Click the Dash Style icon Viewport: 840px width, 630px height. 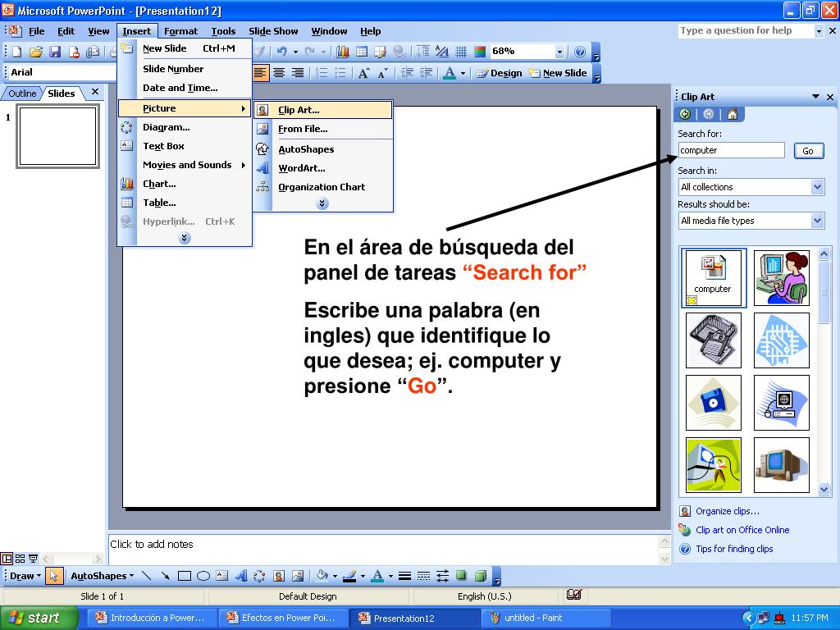click(x=423, y=576)
